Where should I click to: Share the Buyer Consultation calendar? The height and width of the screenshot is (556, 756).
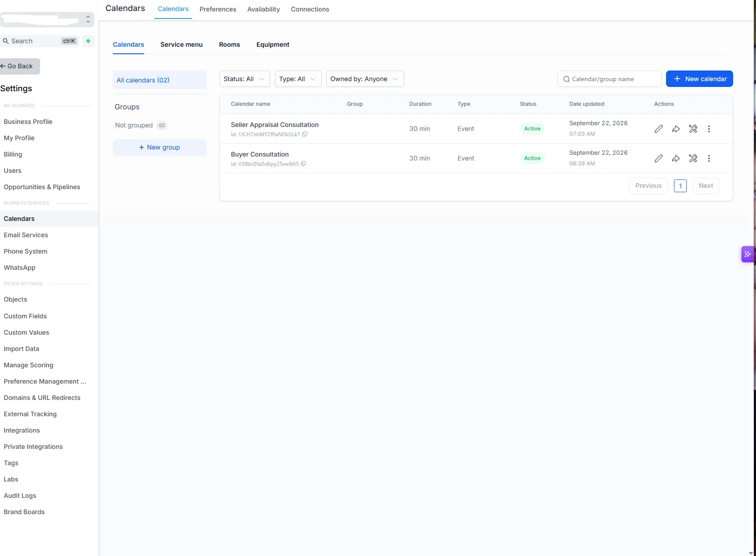coord(676,158)
